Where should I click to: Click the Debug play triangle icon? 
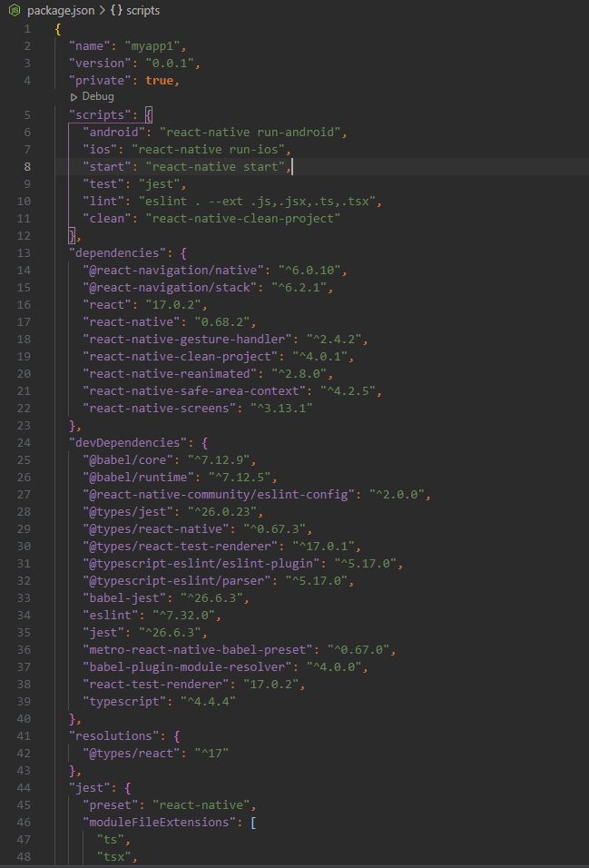[x=74, y=97]
